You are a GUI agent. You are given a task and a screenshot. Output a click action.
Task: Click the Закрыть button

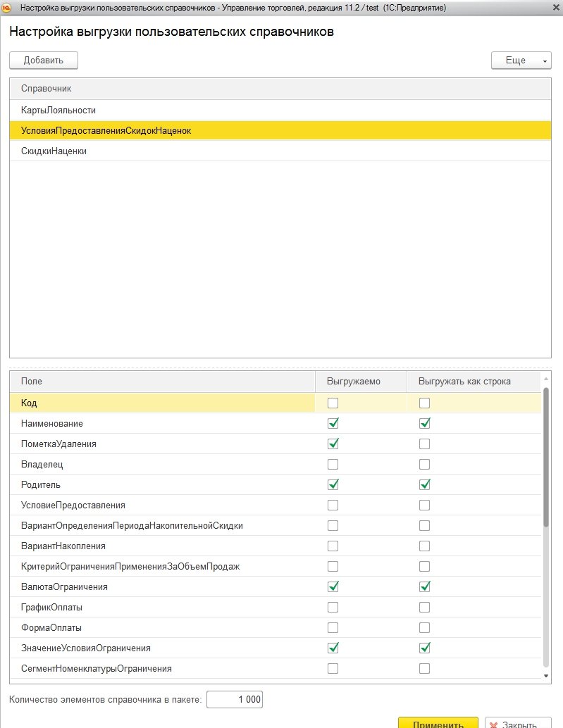(x=519, y=724)
